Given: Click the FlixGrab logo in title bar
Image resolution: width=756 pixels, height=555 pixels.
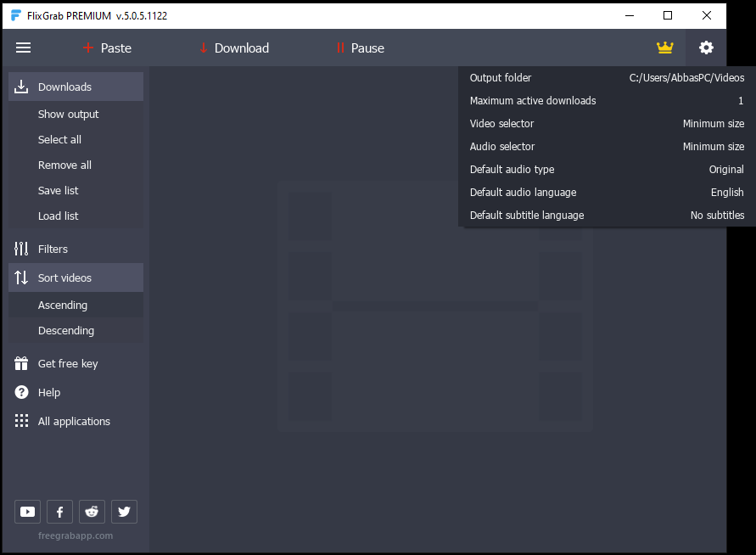Looking at the screenshot, I should (16, 15).
